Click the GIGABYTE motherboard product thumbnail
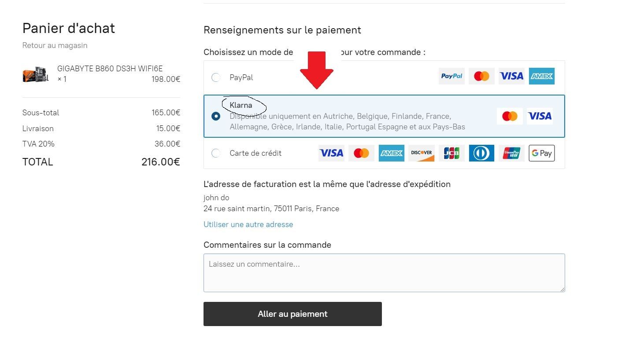The height and width of the screenshot is (345, 644). click(36, 74)
